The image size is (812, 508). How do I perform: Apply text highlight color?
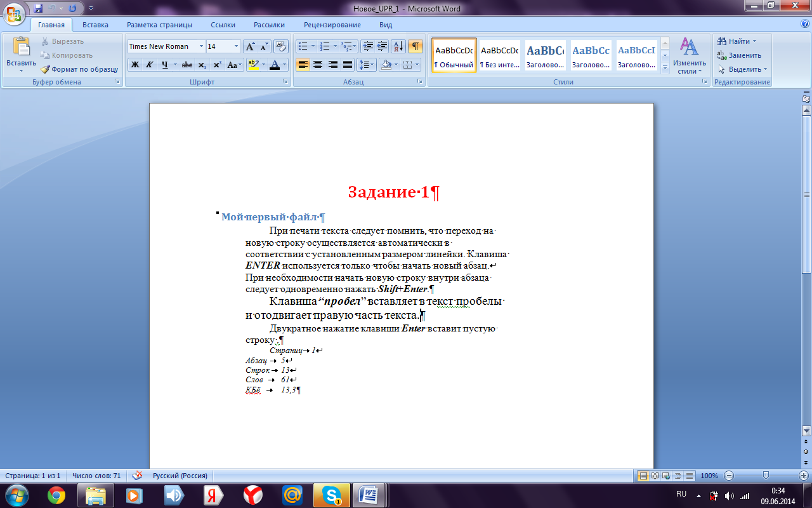coord(253,65)
